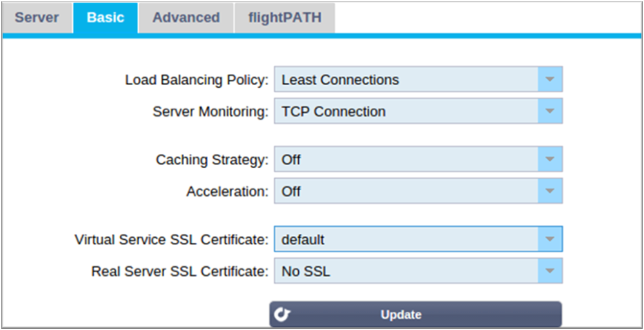The height and width of the screenshot is (330, 644).
Task: Click the refresh icon on the Update button
Action: click(x=283, y=315)
